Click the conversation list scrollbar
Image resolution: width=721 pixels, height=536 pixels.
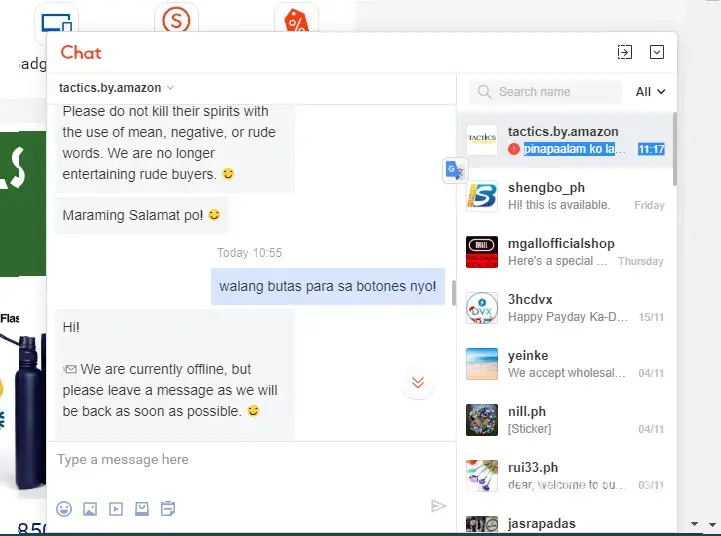point(675,149)
